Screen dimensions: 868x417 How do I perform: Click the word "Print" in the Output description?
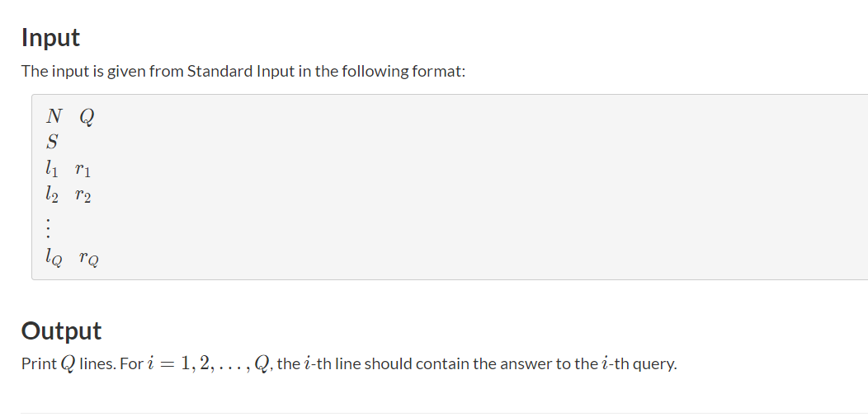[39, 363]
